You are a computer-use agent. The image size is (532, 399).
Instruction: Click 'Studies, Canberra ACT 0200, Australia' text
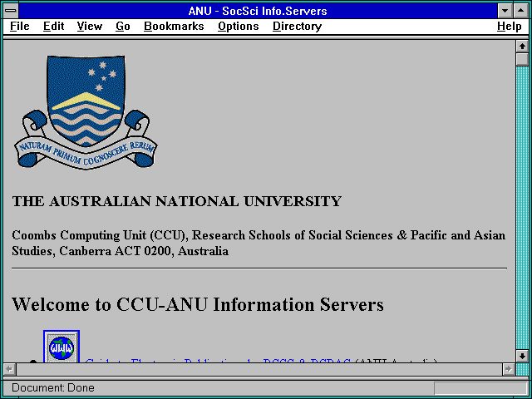120,251
